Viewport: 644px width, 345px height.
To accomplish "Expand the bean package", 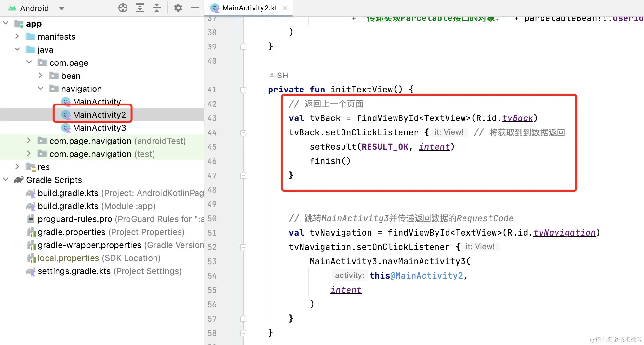I will [41, 76].
